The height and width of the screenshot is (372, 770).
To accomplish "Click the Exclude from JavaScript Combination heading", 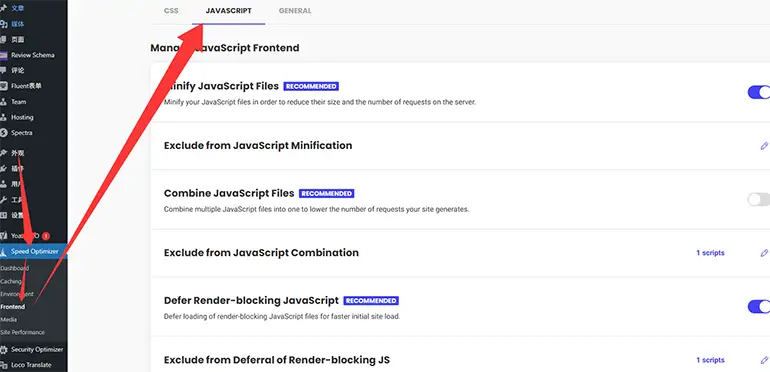I will tap(261, 253).
